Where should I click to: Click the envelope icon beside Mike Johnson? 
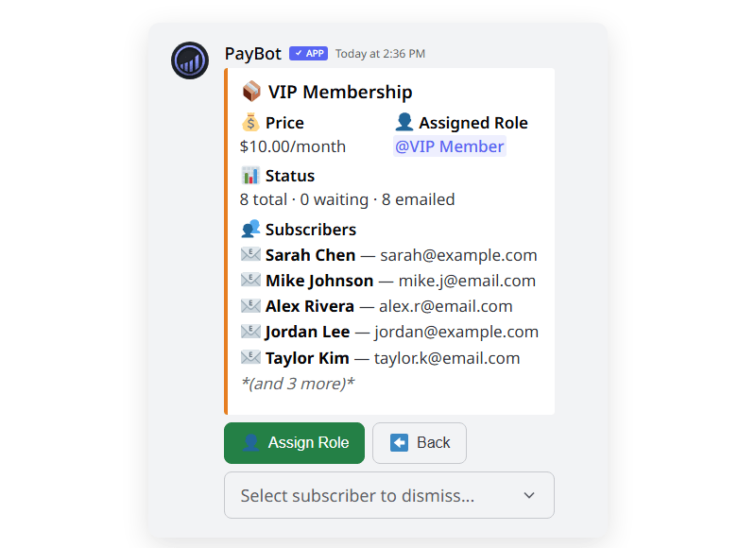[x=250, y=280]
